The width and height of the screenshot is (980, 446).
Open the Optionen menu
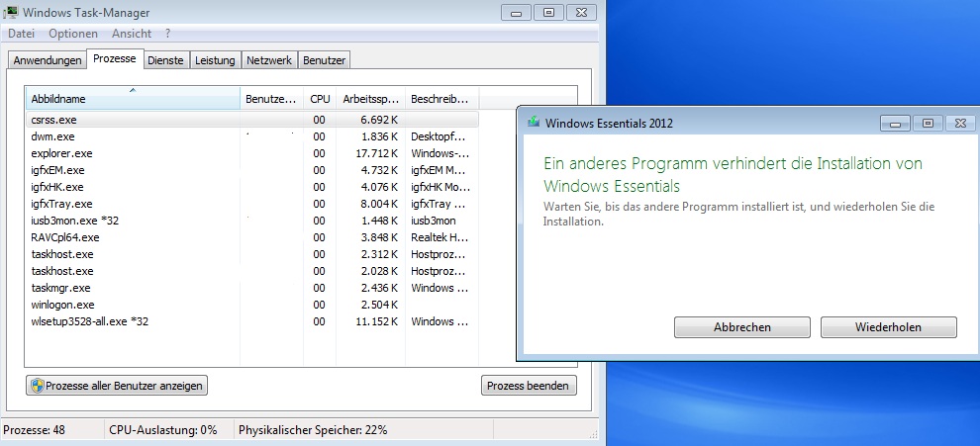coord(73,34)
